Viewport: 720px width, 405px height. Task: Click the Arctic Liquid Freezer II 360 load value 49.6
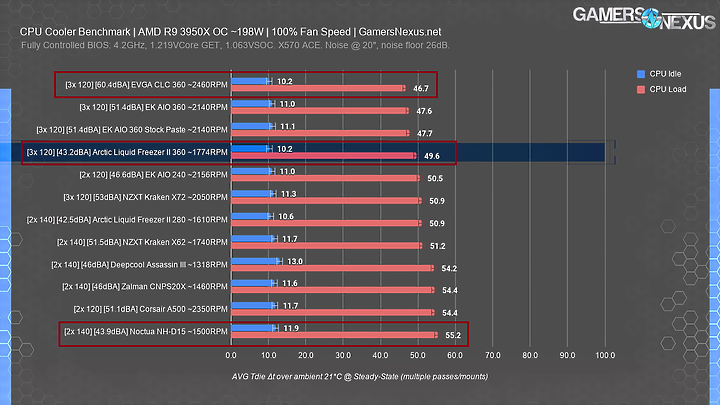[x=432, y=156]
